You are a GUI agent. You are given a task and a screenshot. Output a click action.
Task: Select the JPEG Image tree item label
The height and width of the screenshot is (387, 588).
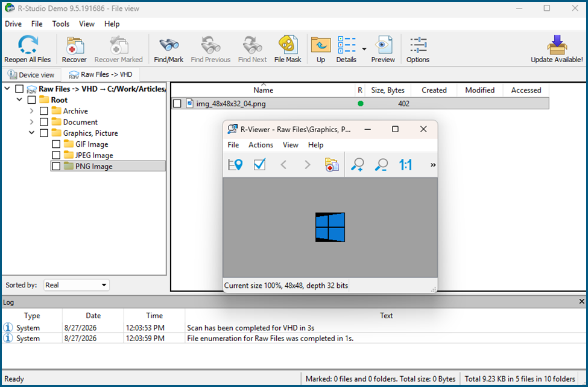(x=94, y=155)
